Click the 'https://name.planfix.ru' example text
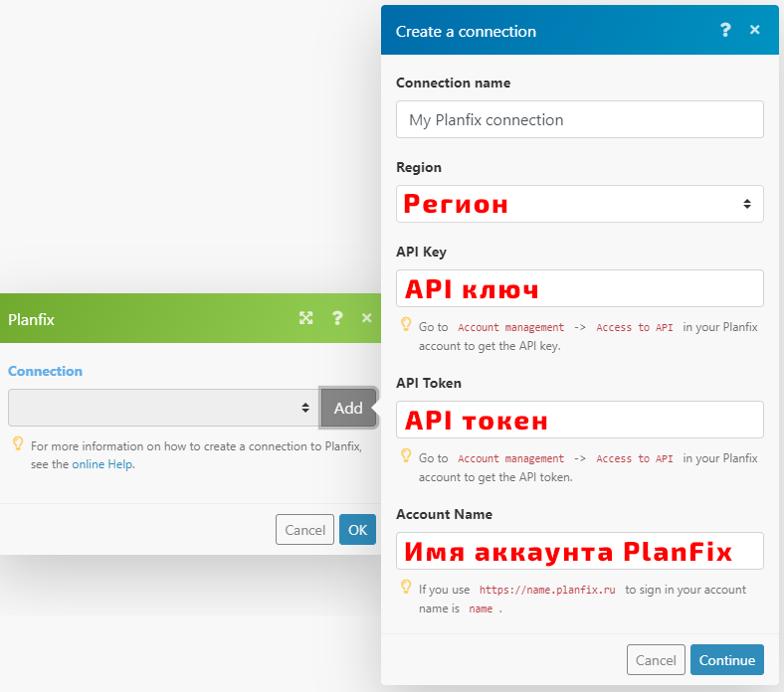The image size is (784, 692). click(x=547, y=590)
